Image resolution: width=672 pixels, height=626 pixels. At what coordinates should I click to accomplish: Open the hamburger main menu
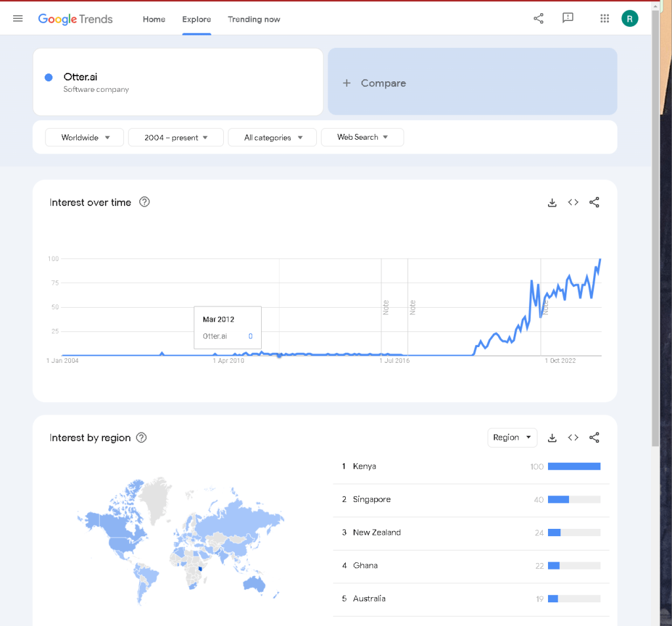18,18
